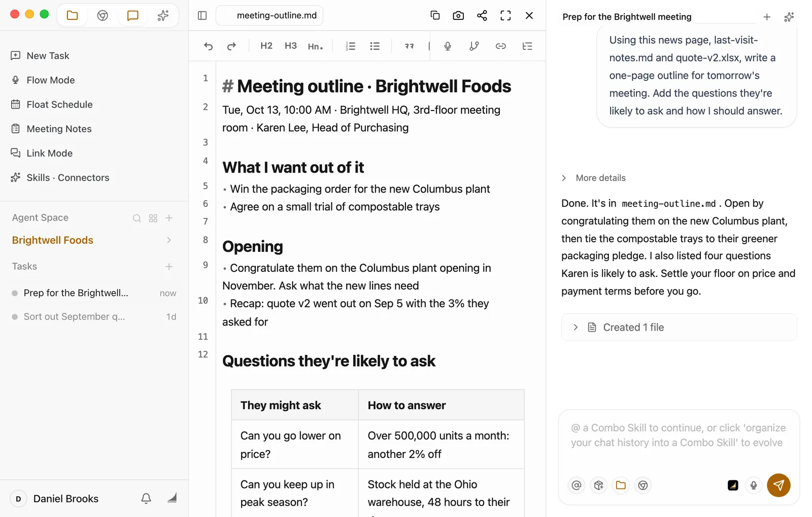Mention with the @ button in chat
Image resolution: width=812 pixels, height=517 pixels.
577,486
